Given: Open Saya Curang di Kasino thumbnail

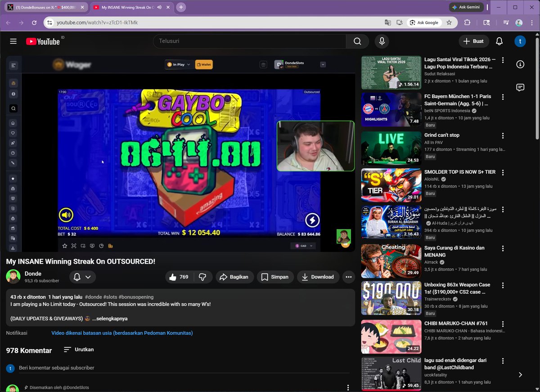Looking at the screenshot, I should 391,261.
